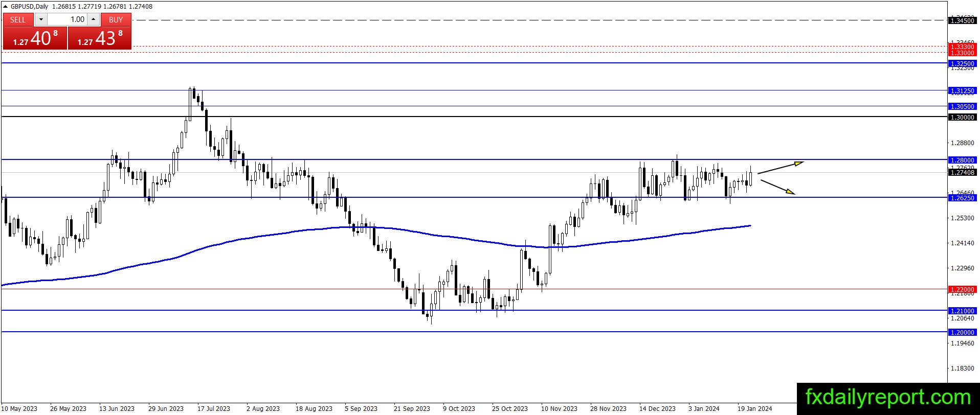Viewport: 980px width, 415px height.
Task: Click the red 1.33300 price label
Action: (962, 47)
